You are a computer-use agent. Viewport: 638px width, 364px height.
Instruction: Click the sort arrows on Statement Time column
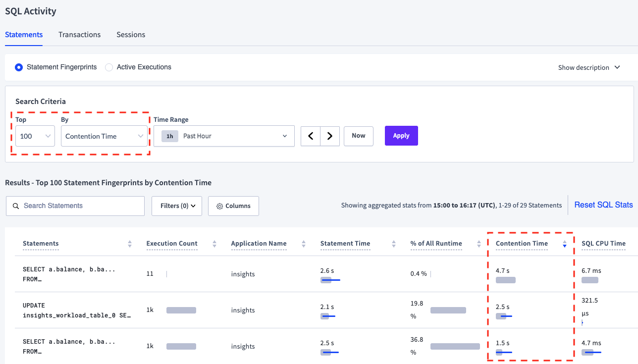pos(394,243)
